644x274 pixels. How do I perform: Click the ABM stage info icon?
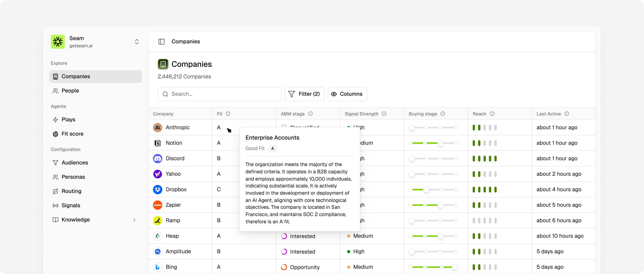pos(311,114)
